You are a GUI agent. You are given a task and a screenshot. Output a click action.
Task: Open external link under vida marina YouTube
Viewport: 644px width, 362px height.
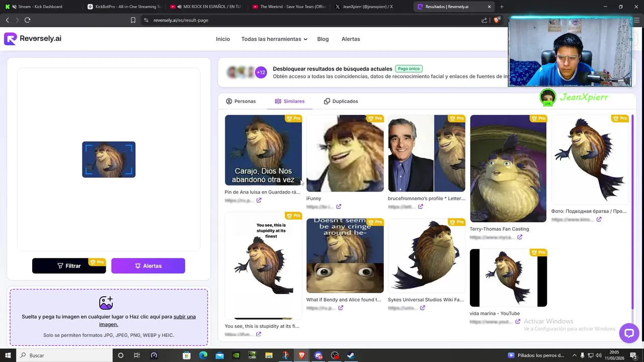click(518, 322)
